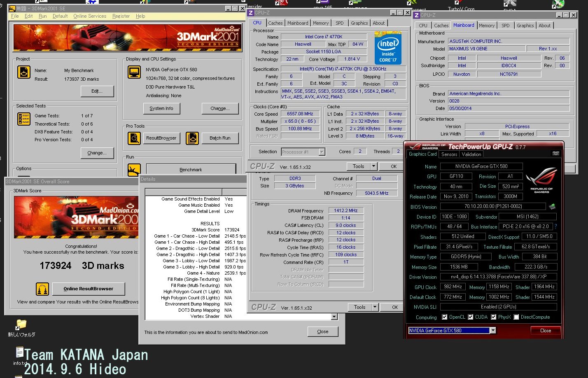
Task: Open the Default menu in 3DMark2001
Action: [x=60, y=16]
